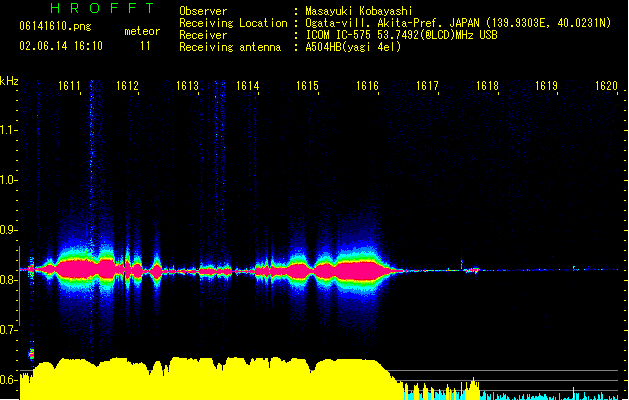The width and height of the screenshot is (629, 400).
Task: Click the 1614 time axis marker
Action: 248,85
